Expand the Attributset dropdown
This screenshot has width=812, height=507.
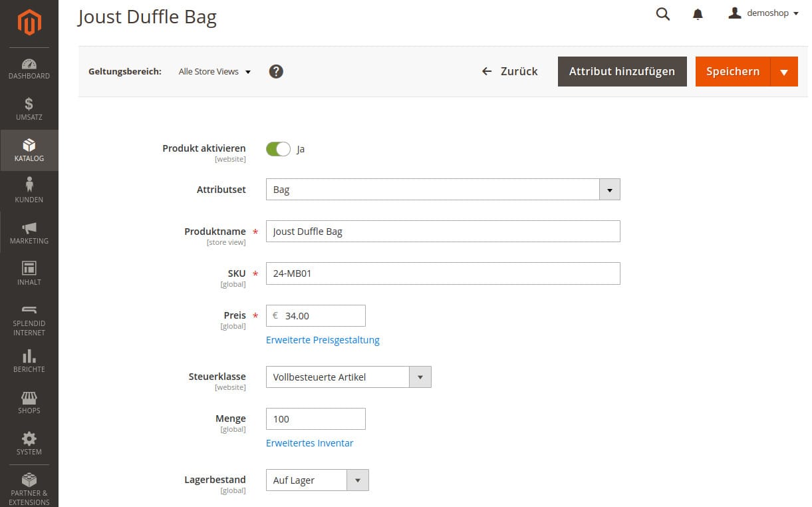click(x=609, y=190)
